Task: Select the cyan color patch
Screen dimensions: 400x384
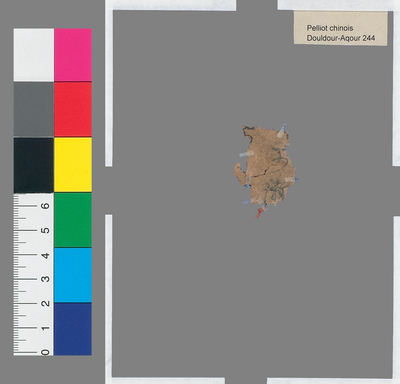Action: point(73,275)
